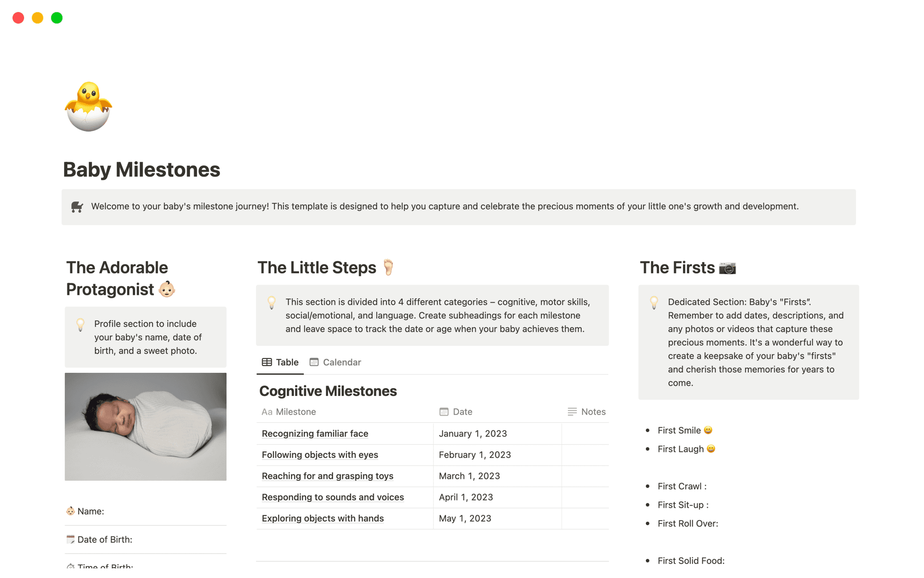The width and height of the screenshot is (924, 578).
Task: Click the lightbulb icon in Firsts callout
Action: (654, 302)
